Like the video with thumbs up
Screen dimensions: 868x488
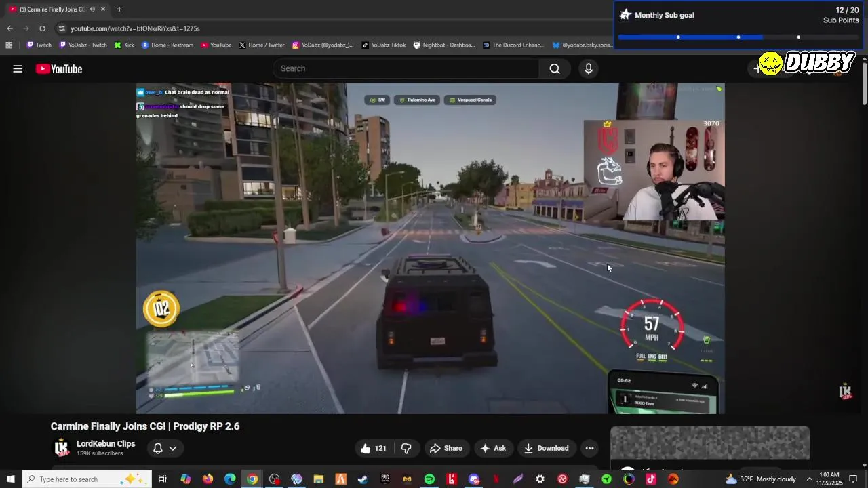[373, 448]
